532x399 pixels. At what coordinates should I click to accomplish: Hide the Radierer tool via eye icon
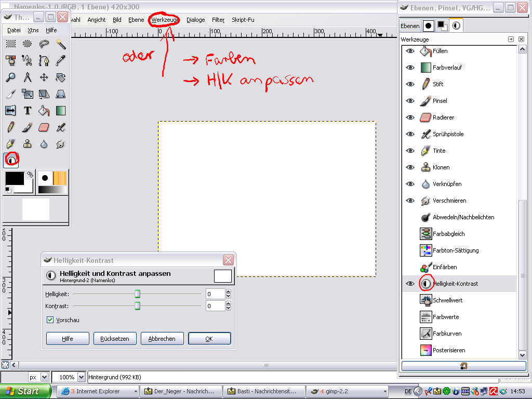click(x=410, y=117)
